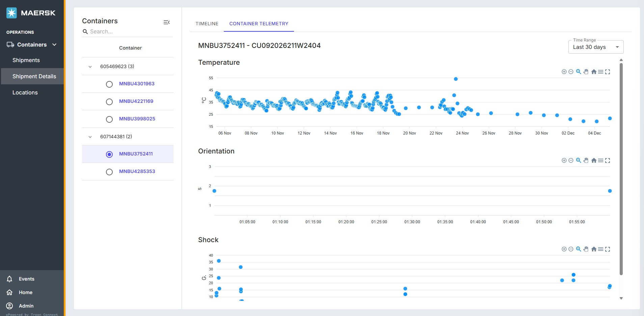
Task: Enable pan tool on Shock chart
Action: click(x=586, y=249)
